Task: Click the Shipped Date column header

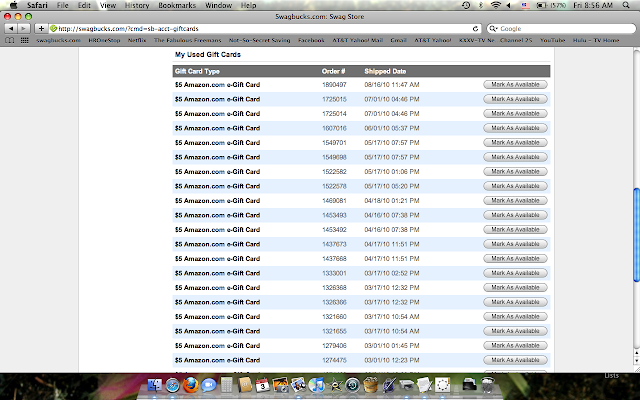Action: pos(385,71)
